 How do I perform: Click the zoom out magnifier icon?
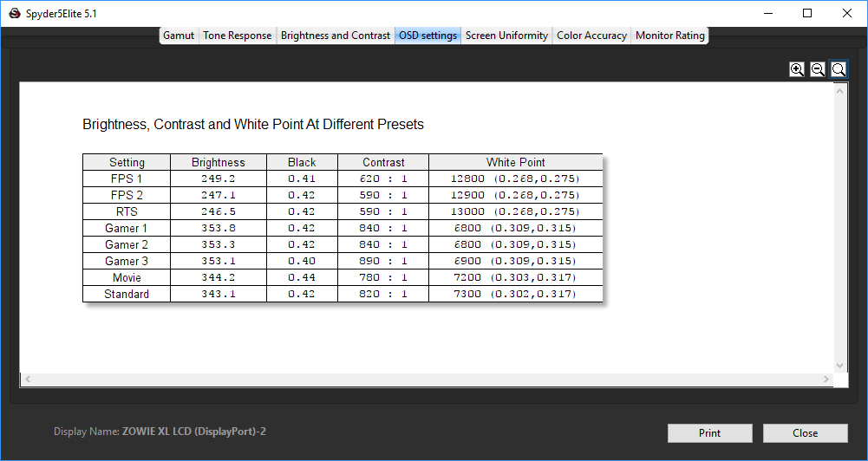click(x=818, y=69)
